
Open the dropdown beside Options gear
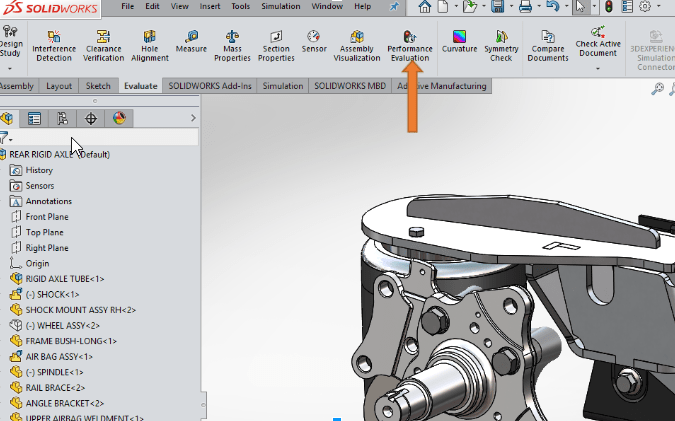click(x=658, y=6)
